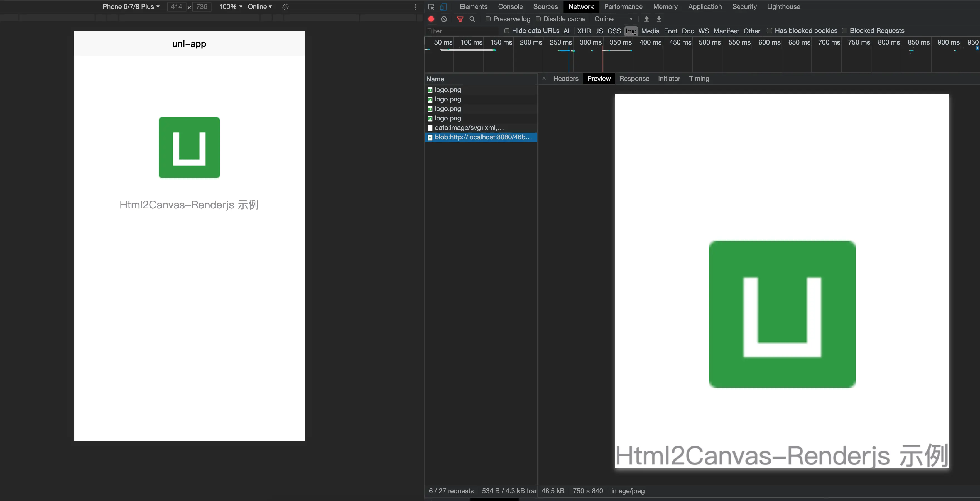Filter requests by XHR
The height and width of the screenshot is (501, 980).
coord(584,31)
